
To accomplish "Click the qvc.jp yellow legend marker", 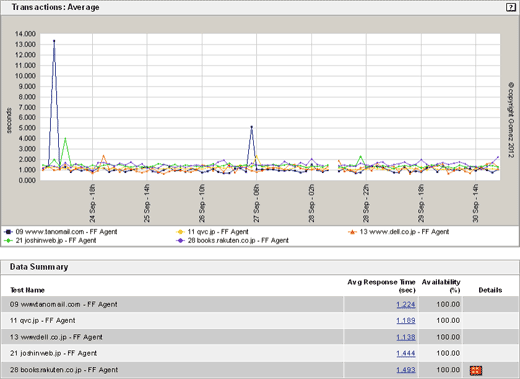I will (180, 232).
